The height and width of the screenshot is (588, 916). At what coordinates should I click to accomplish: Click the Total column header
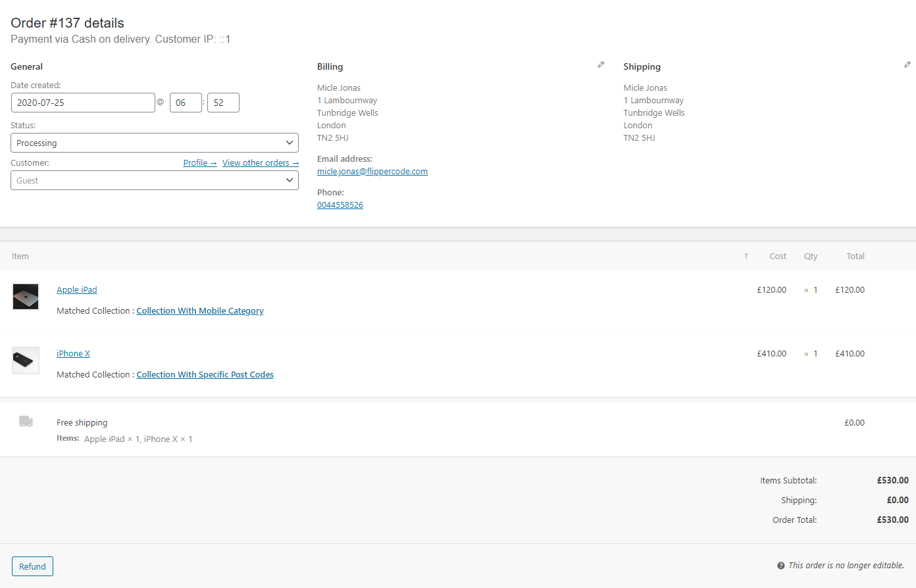pyautogui.click(x=855, y=257)
